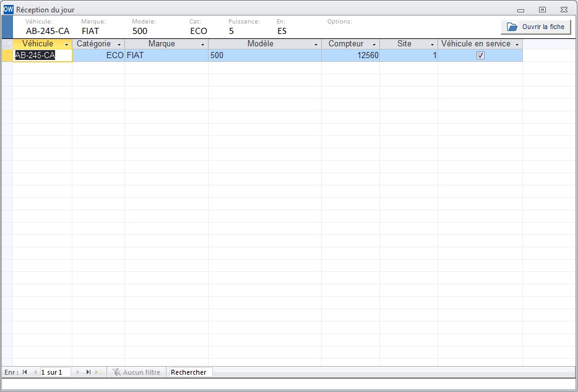Open the Modèle column dropdown arrow
The width and height of the screenshot is (578, 392).
click(x=316, y=45)
